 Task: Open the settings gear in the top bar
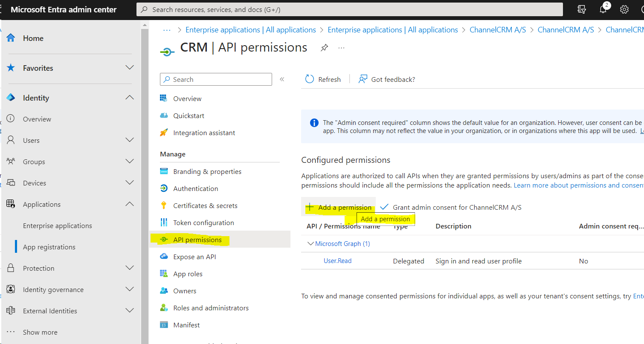[x=624, y=9]
